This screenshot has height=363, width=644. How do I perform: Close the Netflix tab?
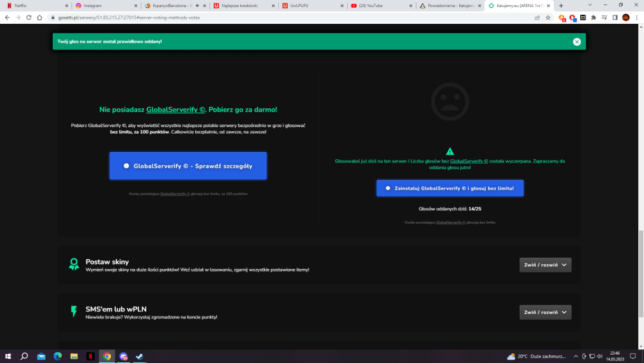click(66, 6)
